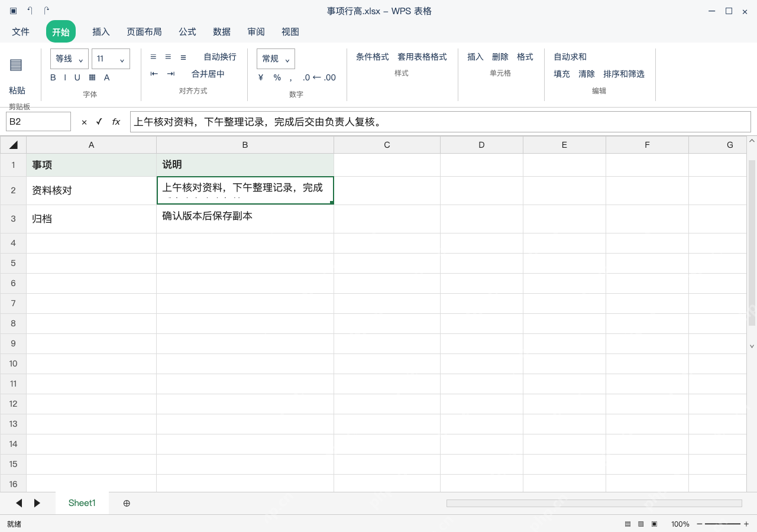Viewport: 757px width, 532px height.
Task: Click the 合并居中 button
Action: [208, 74]
